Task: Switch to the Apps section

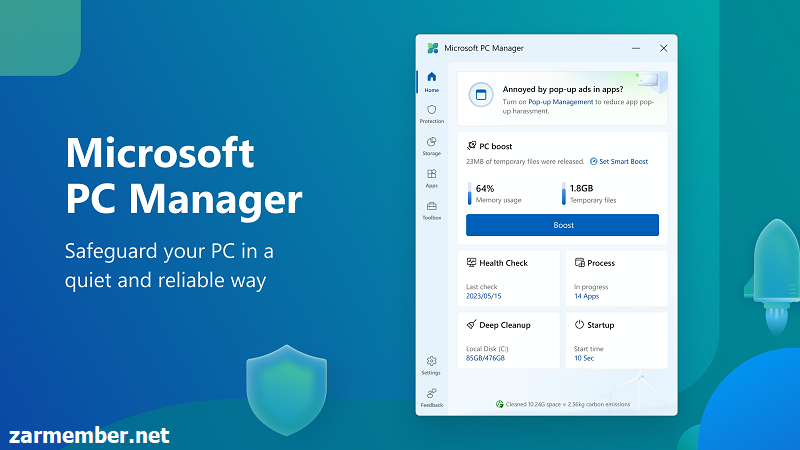Action: pos(432,179)
